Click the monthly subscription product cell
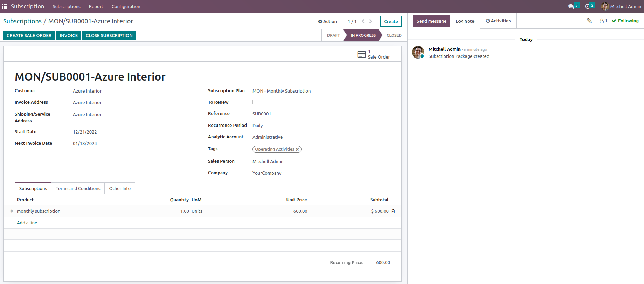 coord(39,211)
